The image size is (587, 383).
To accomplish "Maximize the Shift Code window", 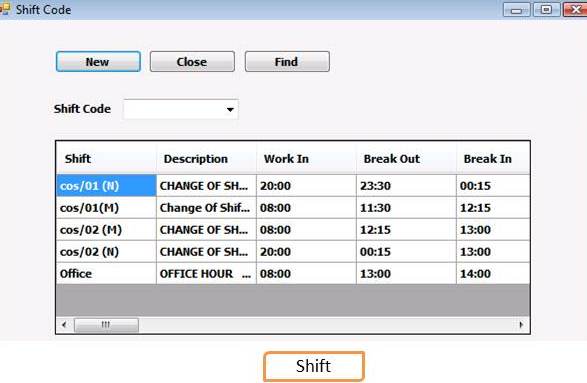I will (x=547, y=9).
